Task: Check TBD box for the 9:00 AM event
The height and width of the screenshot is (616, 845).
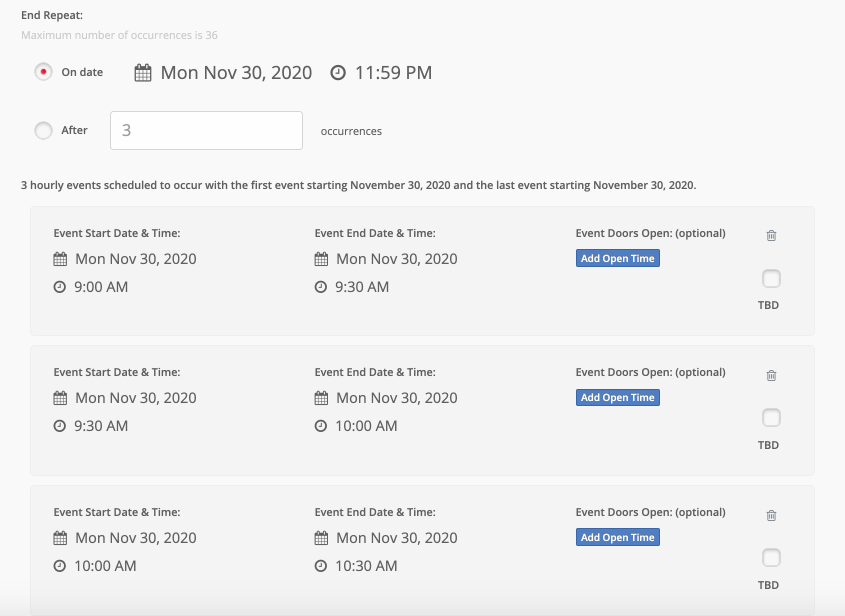Action: click(771, 278)
